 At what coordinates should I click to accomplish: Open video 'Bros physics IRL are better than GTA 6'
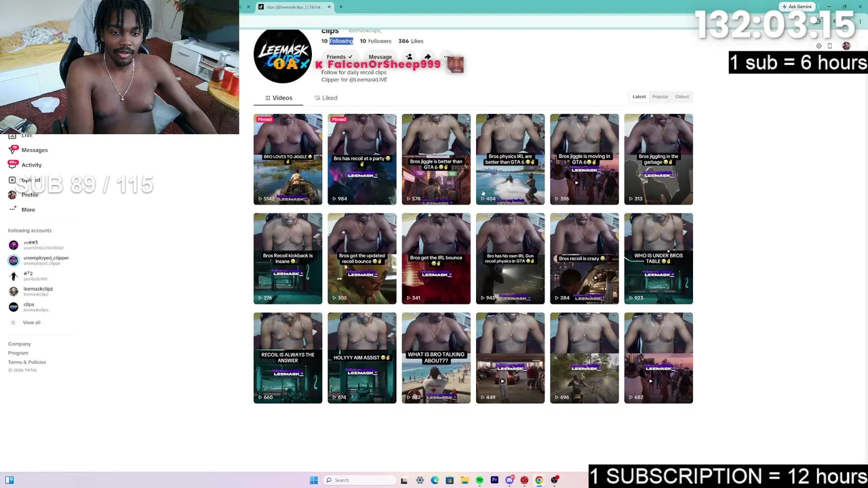(510, 159)
